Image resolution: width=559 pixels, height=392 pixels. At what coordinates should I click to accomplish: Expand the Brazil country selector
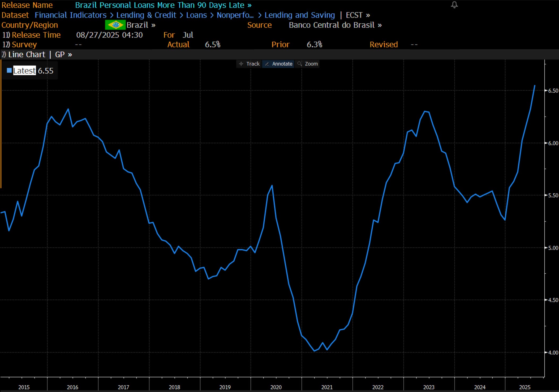141,25
